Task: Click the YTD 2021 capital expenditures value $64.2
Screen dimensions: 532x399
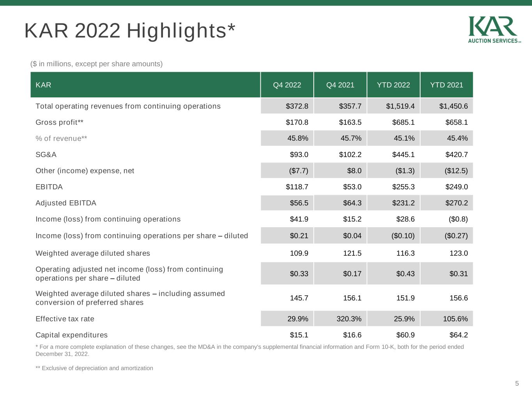Action: coord(458,335)
